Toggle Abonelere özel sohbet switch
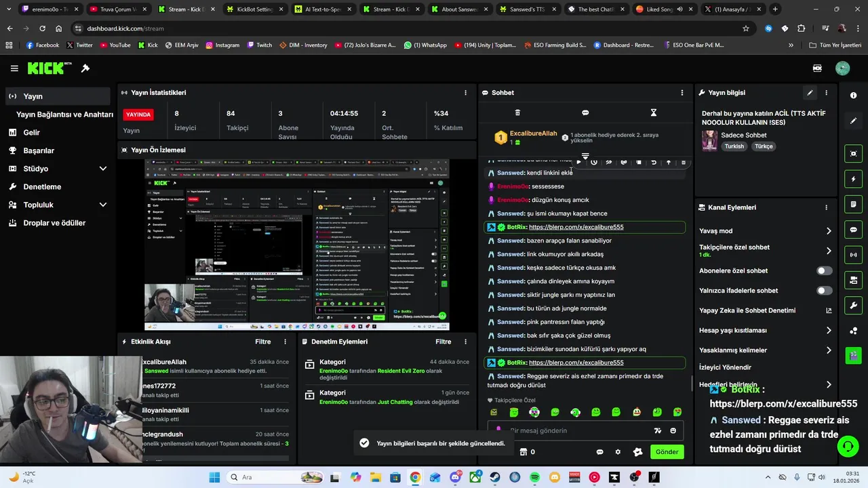Screen dimensions: 868x488 pos(824,270)
